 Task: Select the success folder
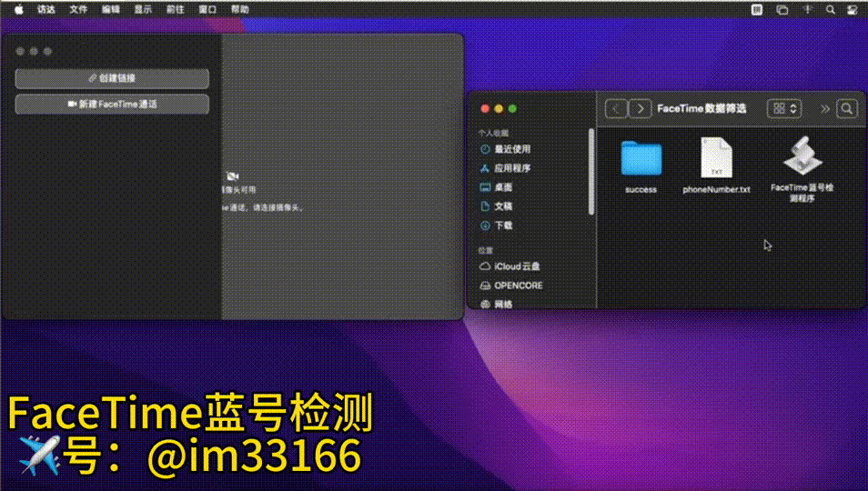(x=641, y=166)
